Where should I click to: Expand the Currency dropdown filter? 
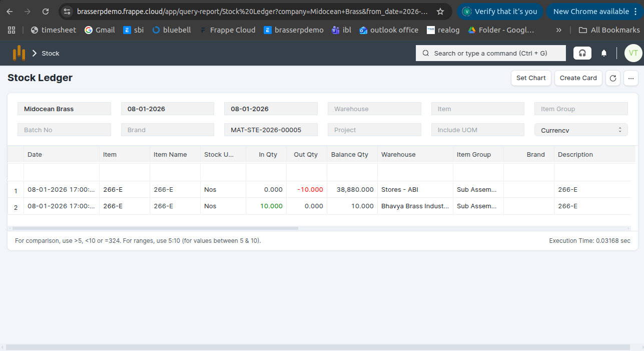pyautogui.click(x=581, y=130)
